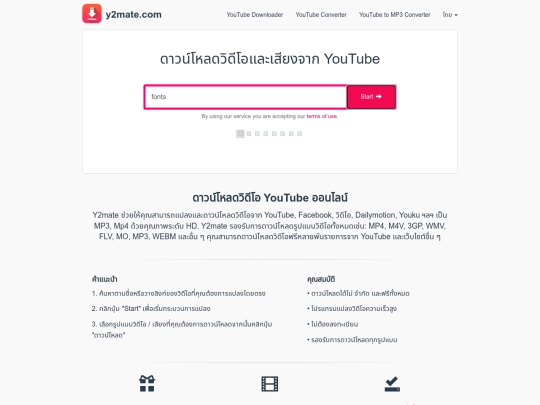Select the third carousel indicator dot
The height and width of the screenshot is (405, 540).
[257, 134]
